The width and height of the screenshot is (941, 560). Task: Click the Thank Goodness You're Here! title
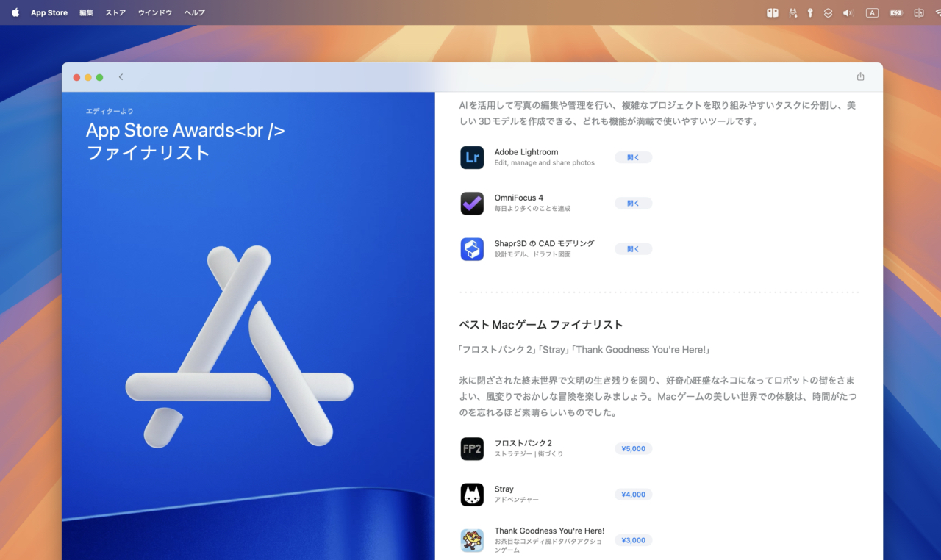click(x=549, y=531)
